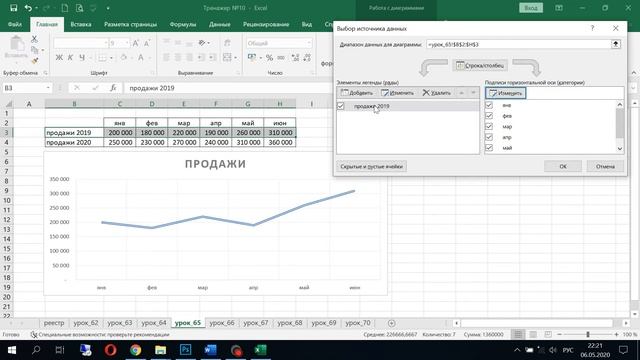Open the number format Общий dropdown

point(309,43)
